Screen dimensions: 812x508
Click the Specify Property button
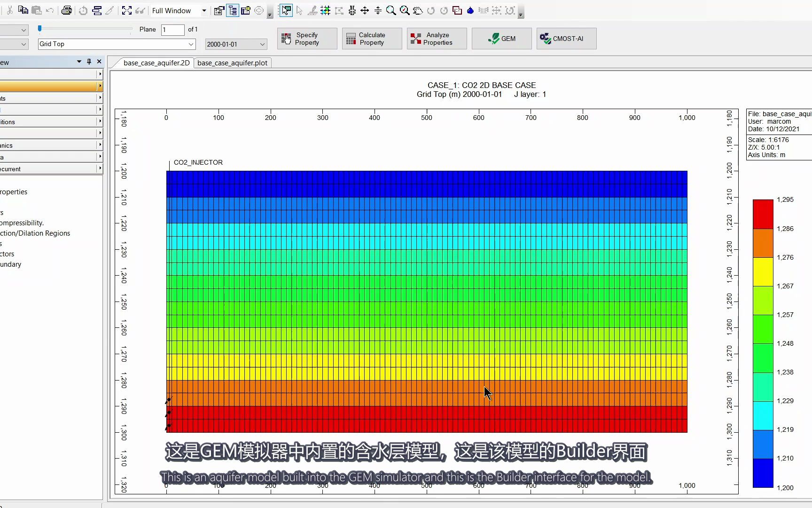[x=307, y=39]
